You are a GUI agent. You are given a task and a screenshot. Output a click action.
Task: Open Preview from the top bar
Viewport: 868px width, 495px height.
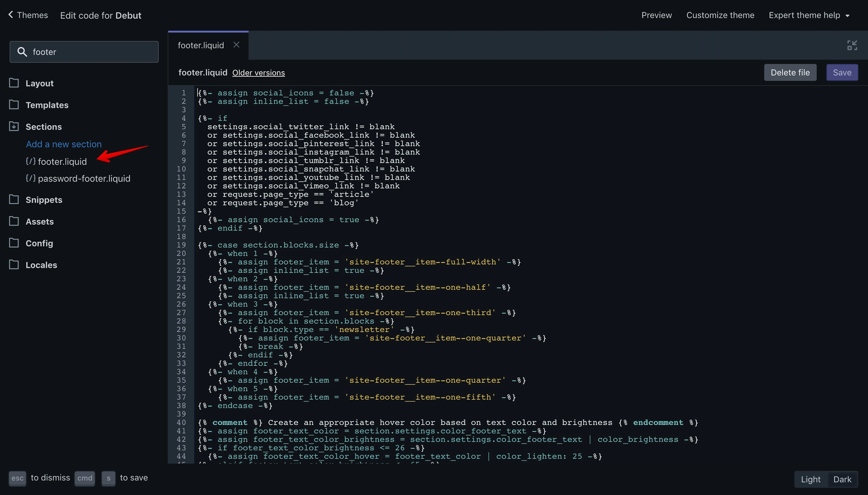pyautogui.click(x=656, y=15)
